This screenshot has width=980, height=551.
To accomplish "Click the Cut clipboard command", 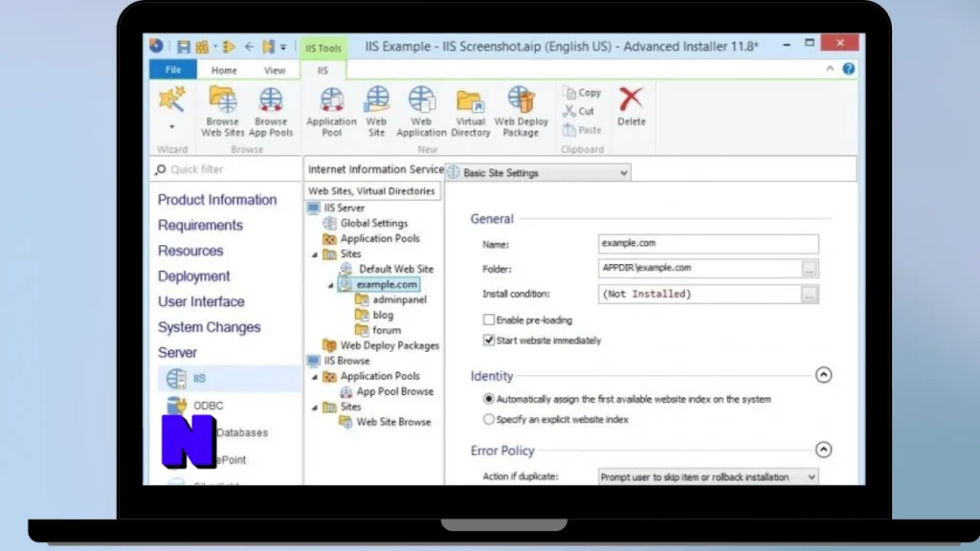I will [579, 111].
